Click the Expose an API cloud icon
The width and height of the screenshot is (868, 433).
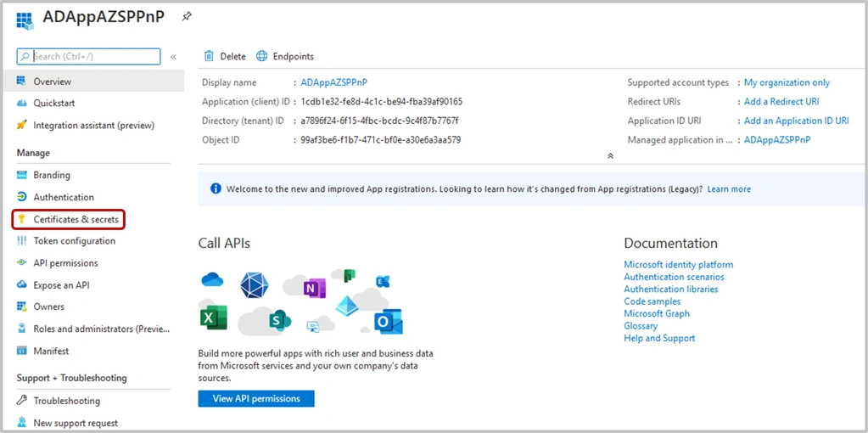pos(21,285)
